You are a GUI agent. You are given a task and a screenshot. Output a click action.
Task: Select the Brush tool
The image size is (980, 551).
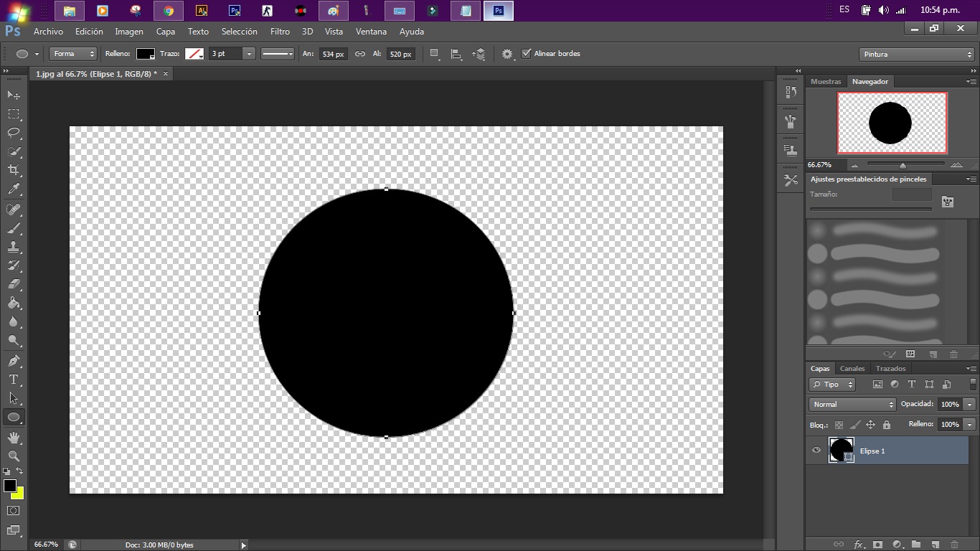tap(14, 228)
